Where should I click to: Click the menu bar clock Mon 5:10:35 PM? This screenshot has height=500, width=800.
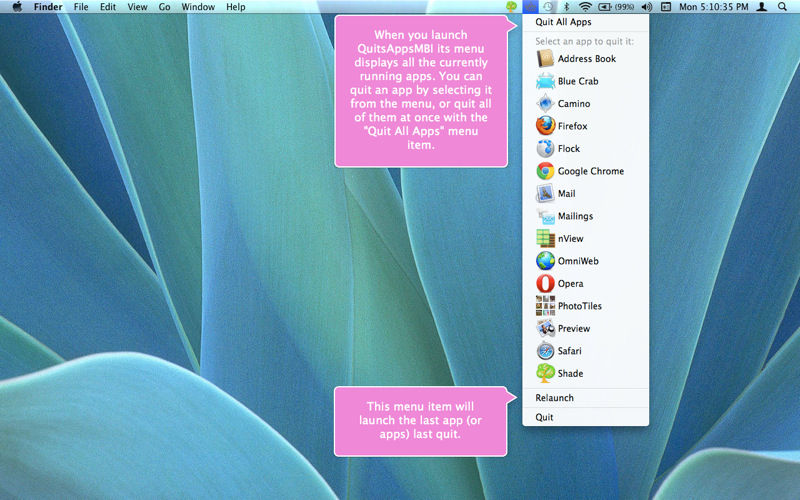714,7
